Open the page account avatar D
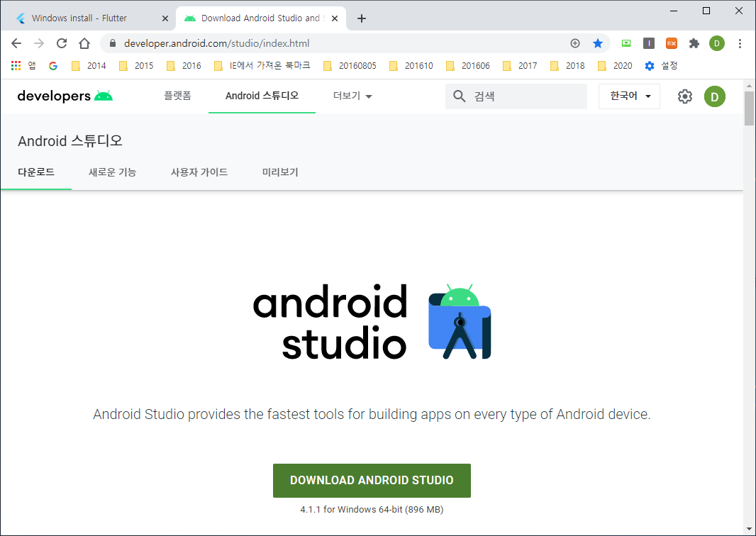Screen dimensions: 756x536 click(x=715, y=96)
